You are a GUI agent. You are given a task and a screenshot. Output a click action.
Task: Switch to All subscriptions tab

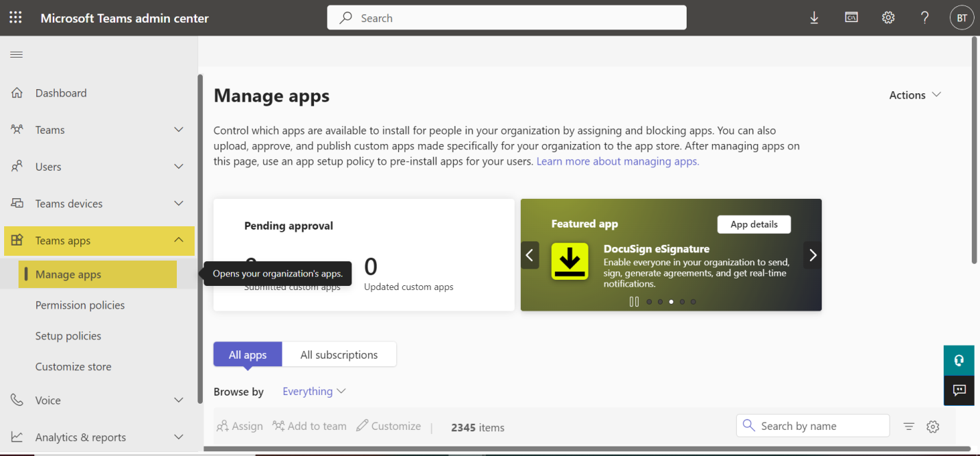coord(339,355)
